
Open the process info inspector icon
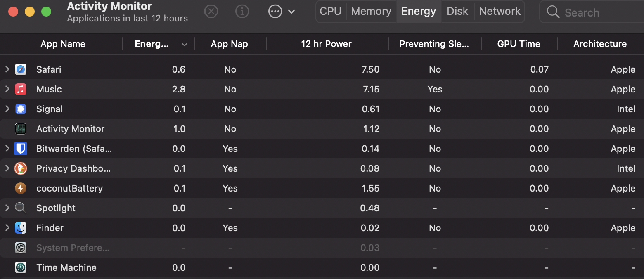click(242, 12)
